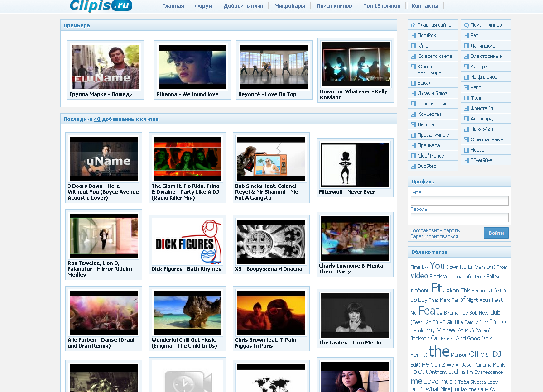
Task: Click the large 'Ft.' tag in tag cloud
Action: click(x=438, y=288)
